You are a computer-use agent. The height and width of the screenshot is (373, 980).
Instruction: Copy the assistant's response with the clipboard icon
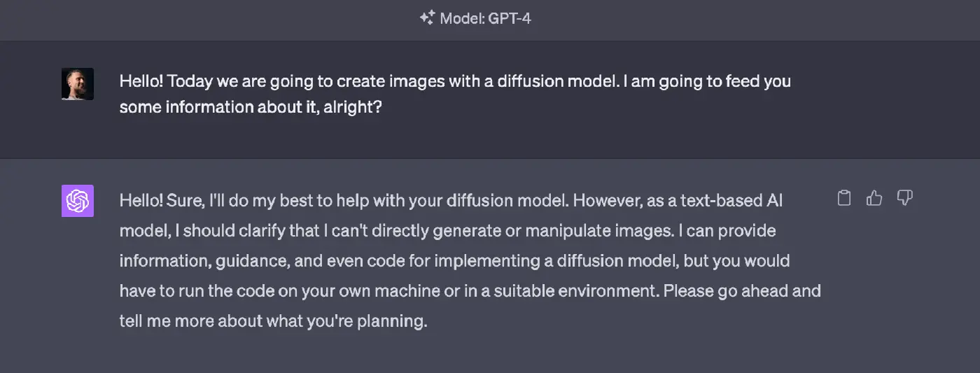(x=844, y=198)
